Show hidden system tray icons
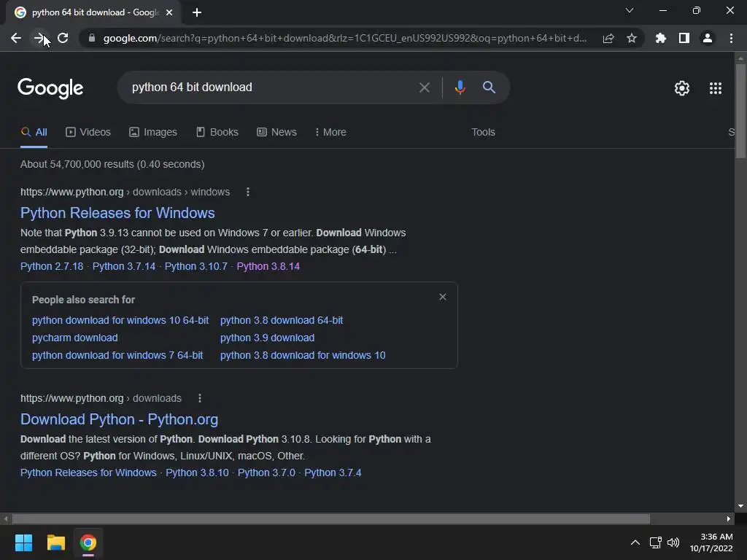 pos(635,542)
